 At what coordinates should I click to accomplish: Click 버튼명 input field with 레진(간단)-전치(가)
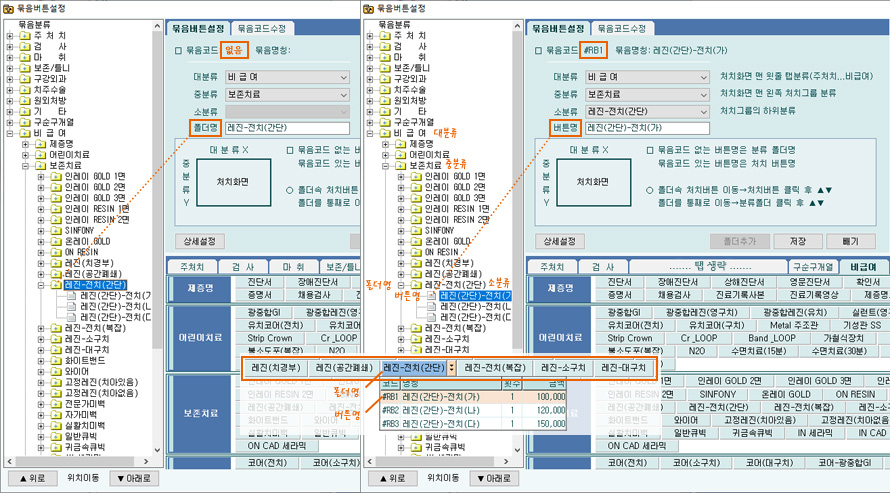648,127
